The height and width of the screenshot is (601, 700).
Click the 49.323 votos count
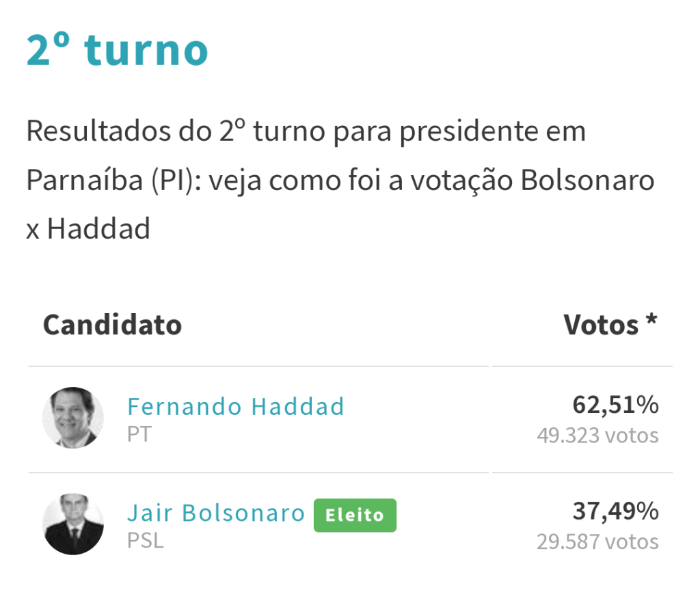pos(597,436)
